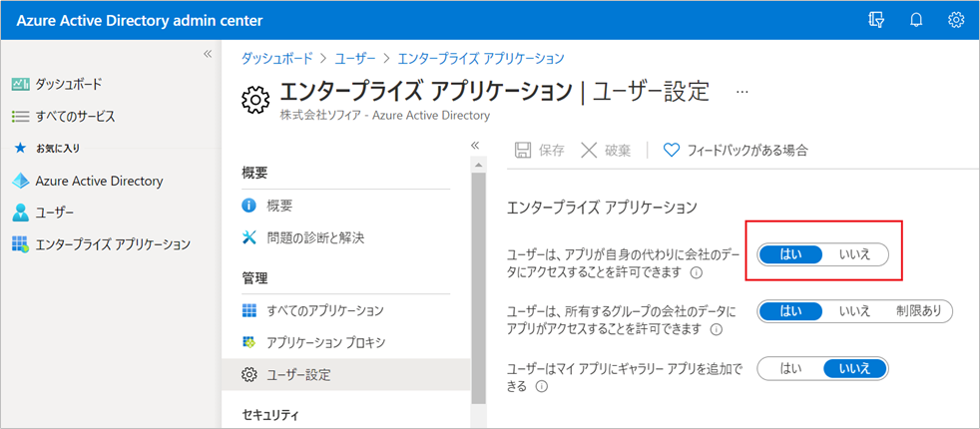Open すべてのアプリケーション menu item
The height and width of the screenshot is (429, 980).
(345, 310)
